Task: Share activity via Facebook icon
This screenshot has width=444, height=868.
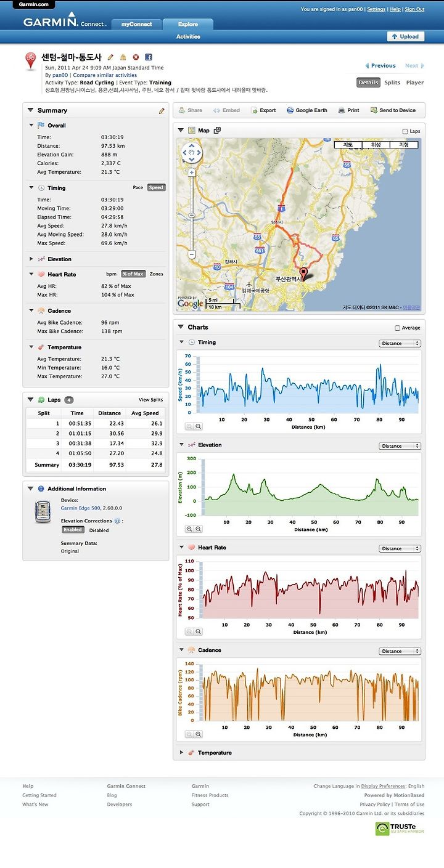Action: 149,57
